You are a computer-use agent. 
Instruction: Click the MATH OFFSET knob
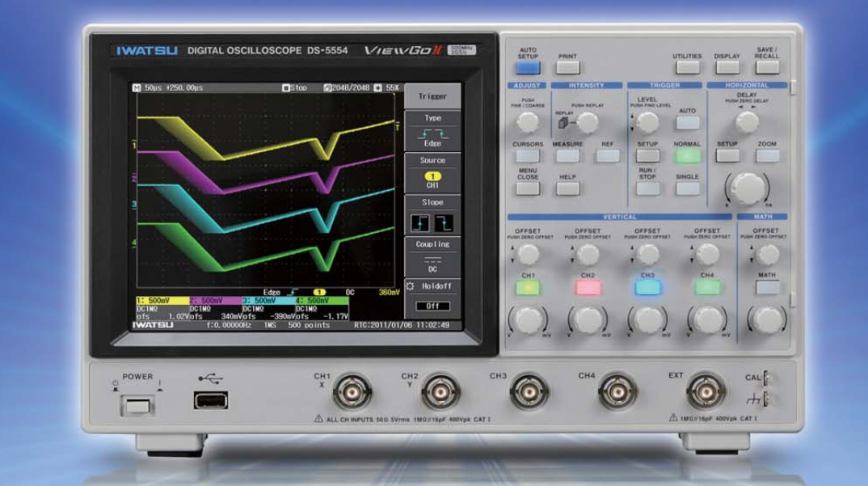[x=767, y=255]
